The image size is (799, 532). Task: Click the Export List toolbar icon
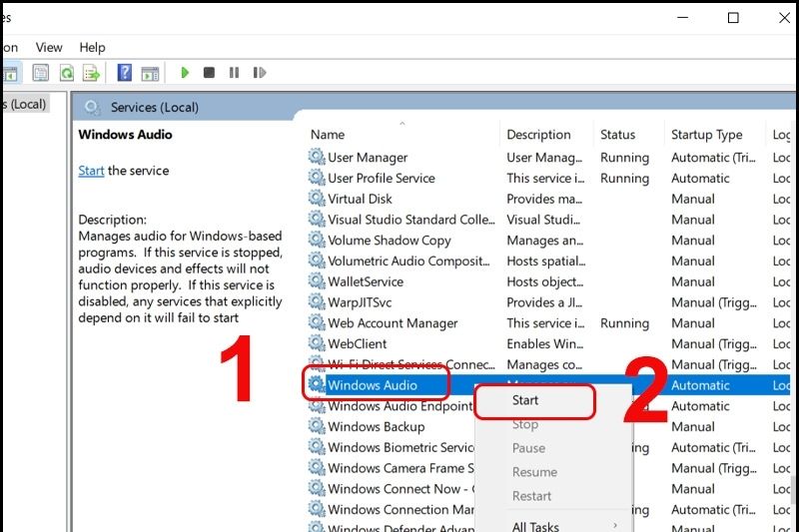91,73
